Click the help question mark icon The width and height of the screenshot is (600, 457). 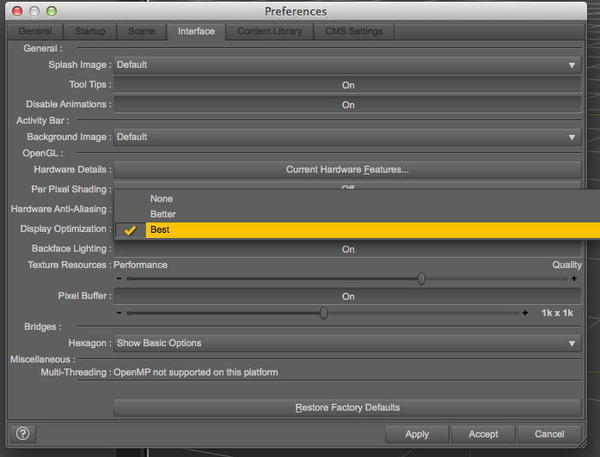pyautogui.click(x=22, y=433)
